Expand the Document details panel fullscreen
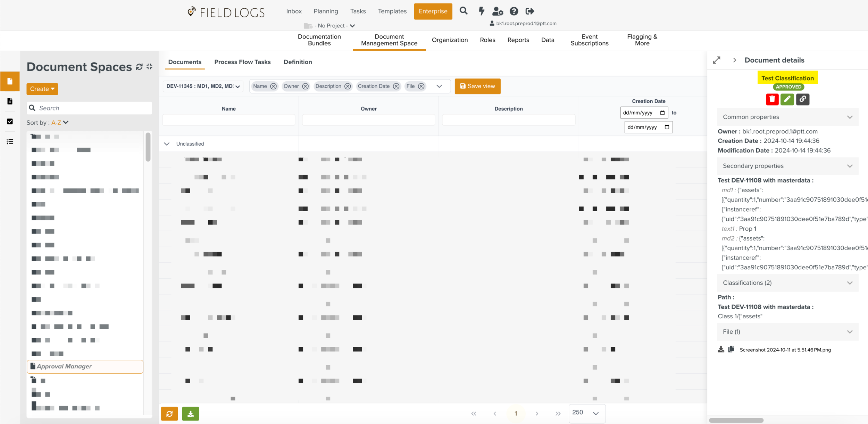Screen dimensions: 868x424 pyautogui.click(x=717, y=60)
